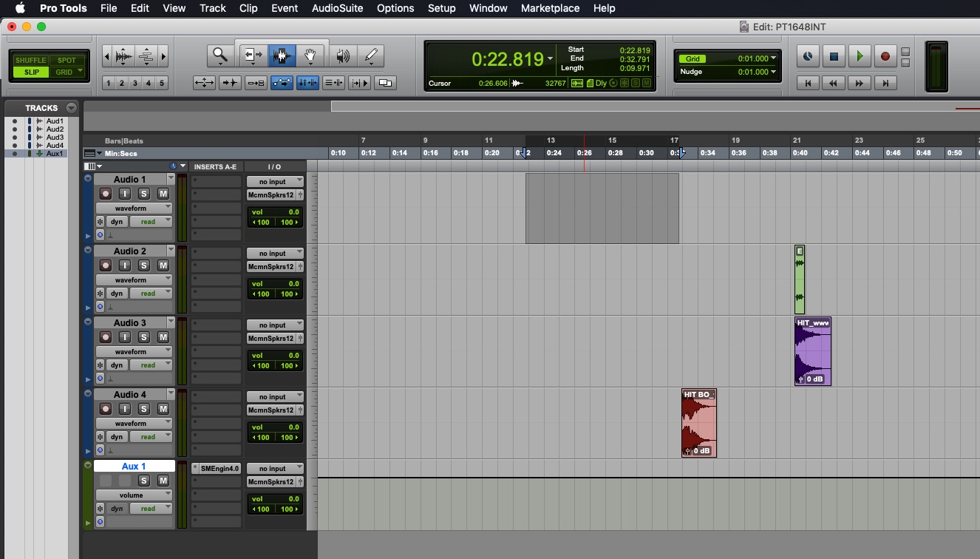Select the HIT_www clip on Audio 3
Screen dimensions: 980x559
[x=813, y=351]
